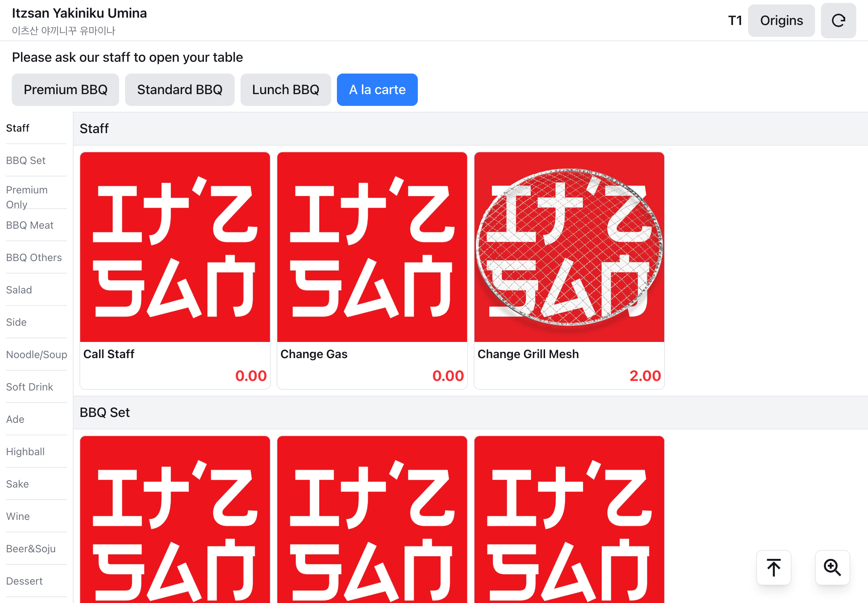This screenshot has height=603, width=868.
Task: Click the Change Gas item name
Action: click(x=314, y=354)
